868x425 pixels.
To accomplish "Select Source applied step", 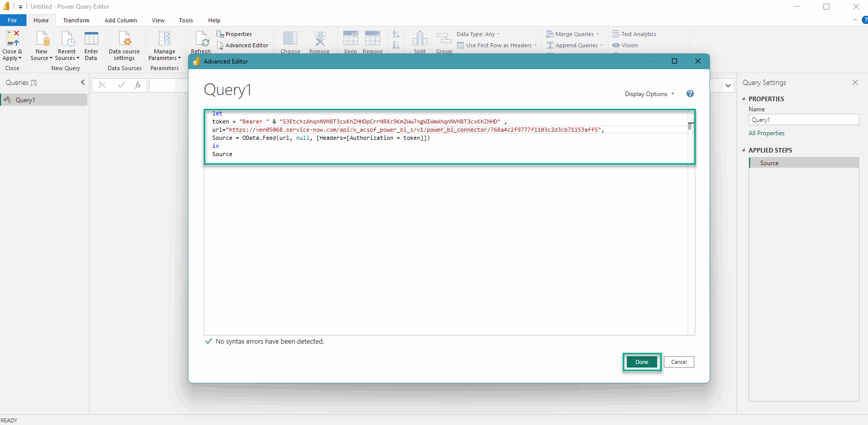I will pyautogui.click(x=805, y=163).
